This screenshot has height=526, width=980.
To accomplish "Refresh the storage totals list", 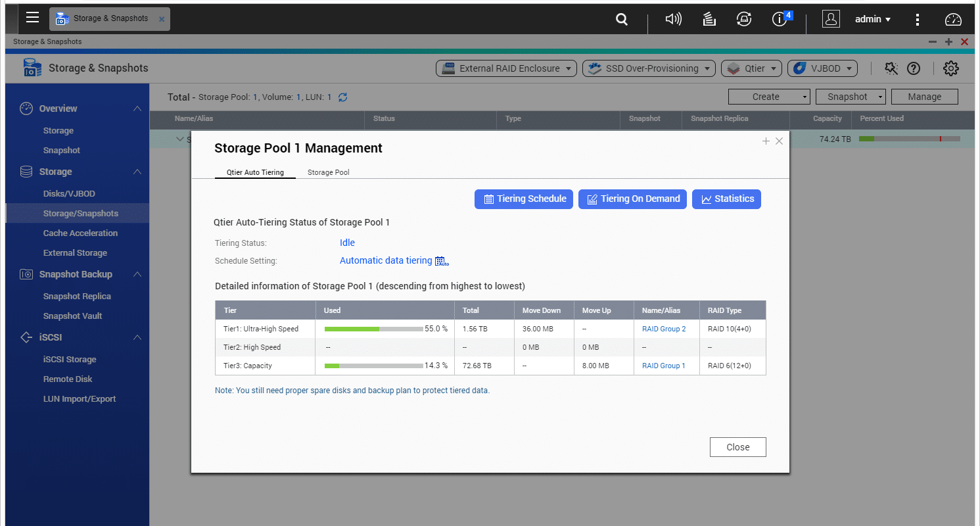I will point(342,97).
